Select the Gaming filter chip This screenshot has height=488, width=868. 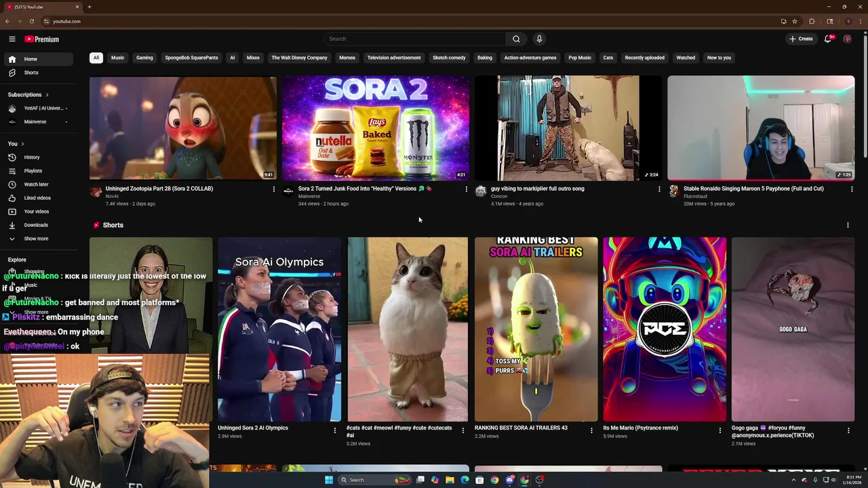click(x=144, y=58)
